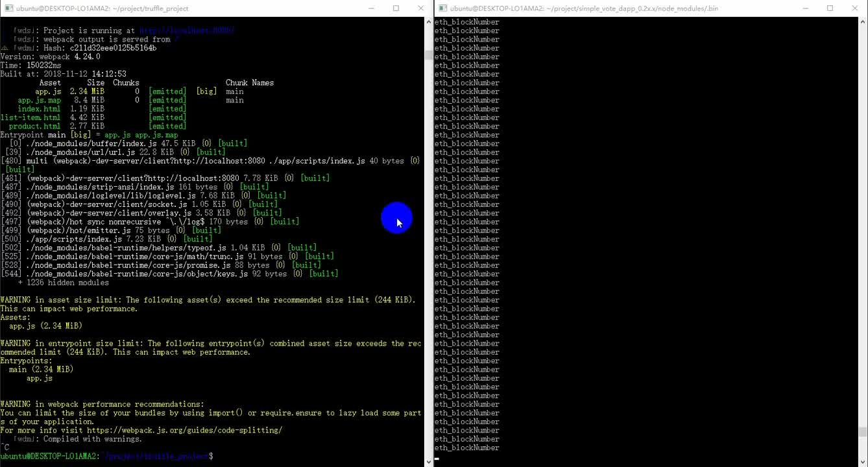Click scroll-down arrow of truffle_project terminal scrollbar
868x467 pixels.
tap(428, 462)
